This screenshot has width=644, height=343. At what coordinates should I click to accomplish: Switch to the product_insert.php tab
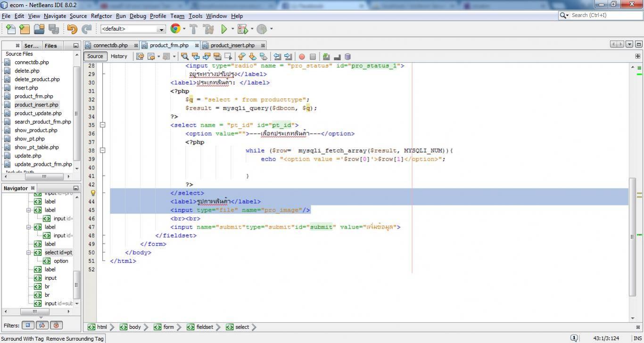[232, 45]
